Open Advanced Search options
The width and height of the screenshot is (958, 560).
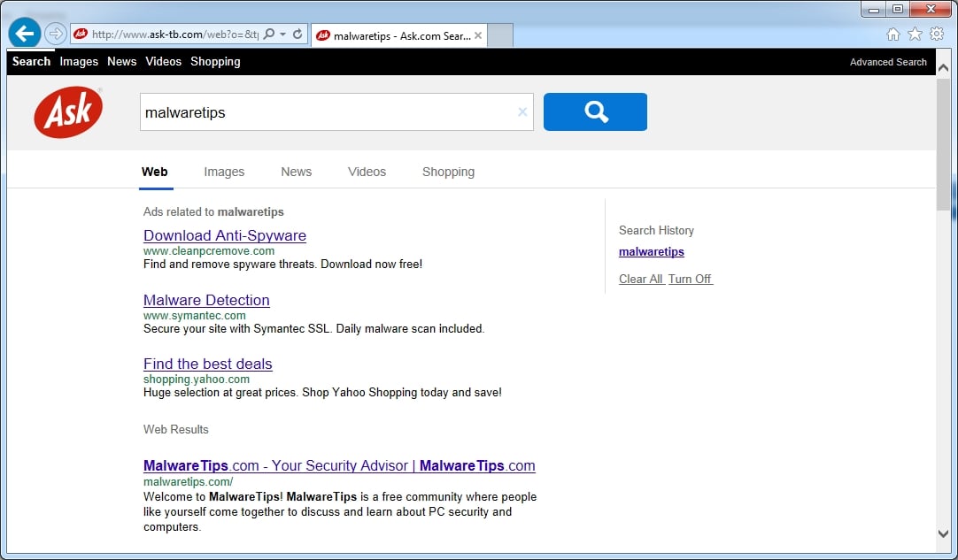[888, 61]
